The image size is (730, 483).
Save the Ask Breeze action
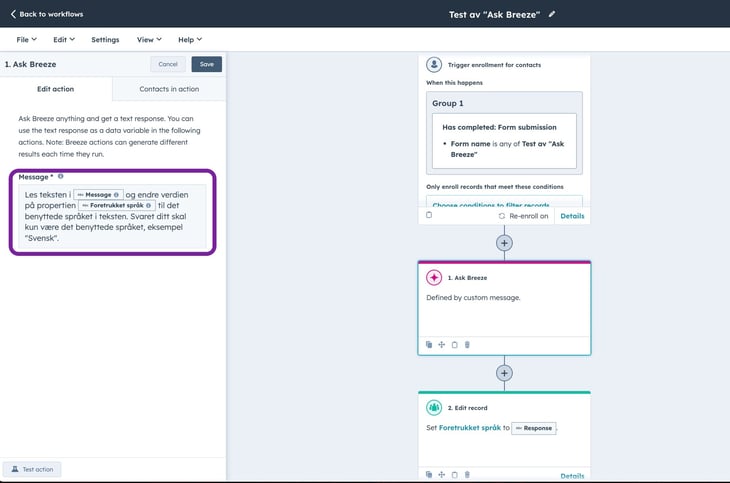click(x=207, y=64)
